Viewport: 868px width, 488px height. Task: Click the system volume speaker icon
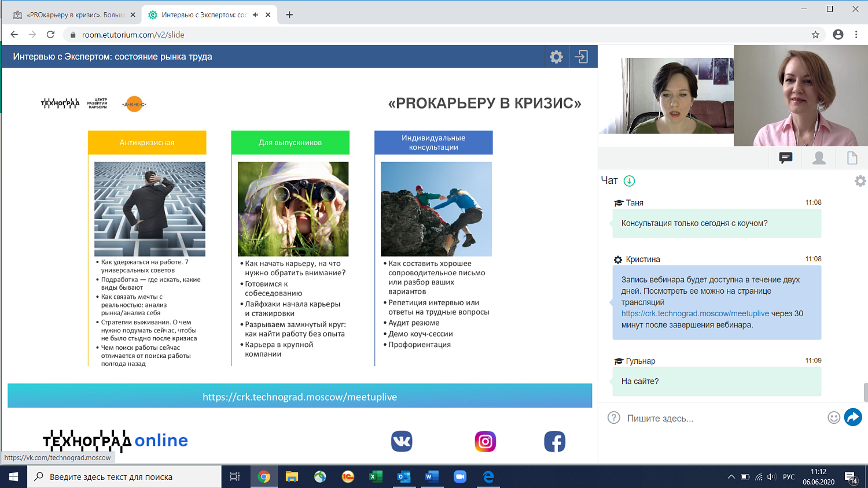click(x=771, y=477)
